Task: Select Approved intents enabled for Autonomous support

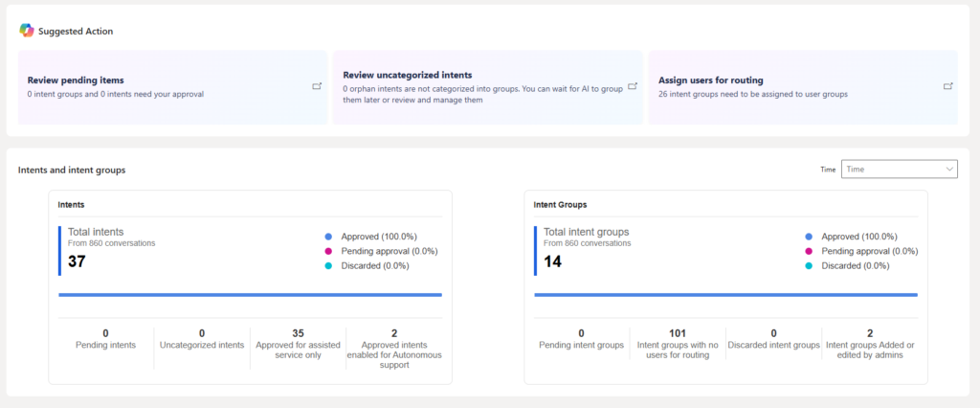Action: tap(393, 349)
